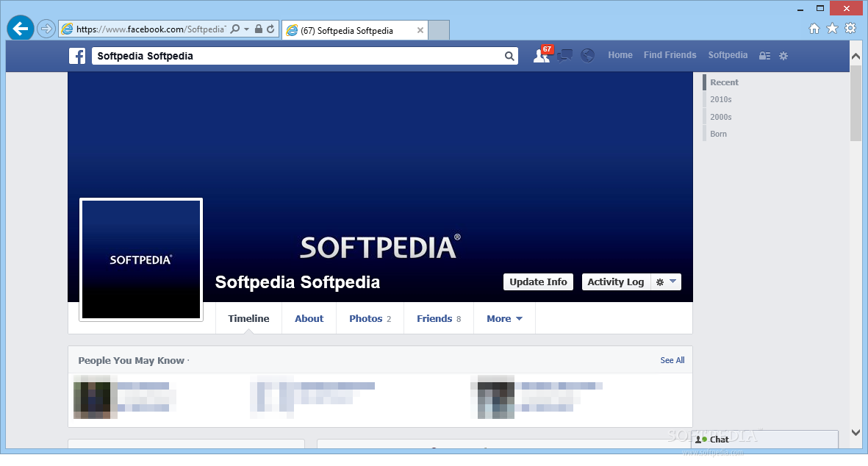Open the address bar autocomplete dropdown arrow
Screen dimensions: 868x466
click(247, 29)
